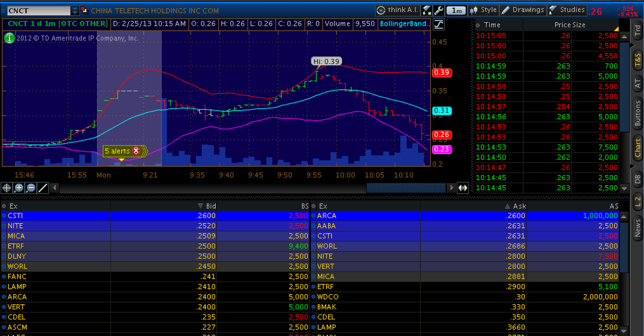This screenshot has height=336, width=644.
Task: Click the Time column header
Action: (492, 25)
